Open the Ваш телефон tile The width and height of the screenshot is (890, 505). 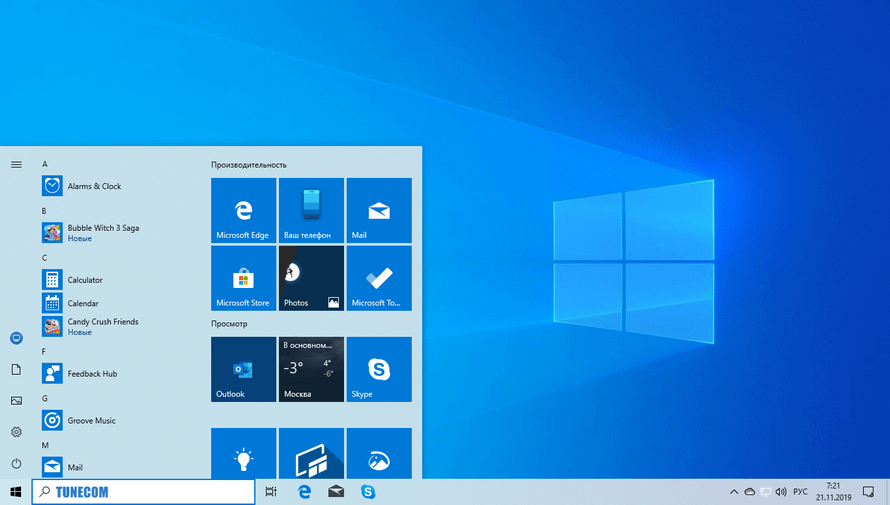pos(311,210)
